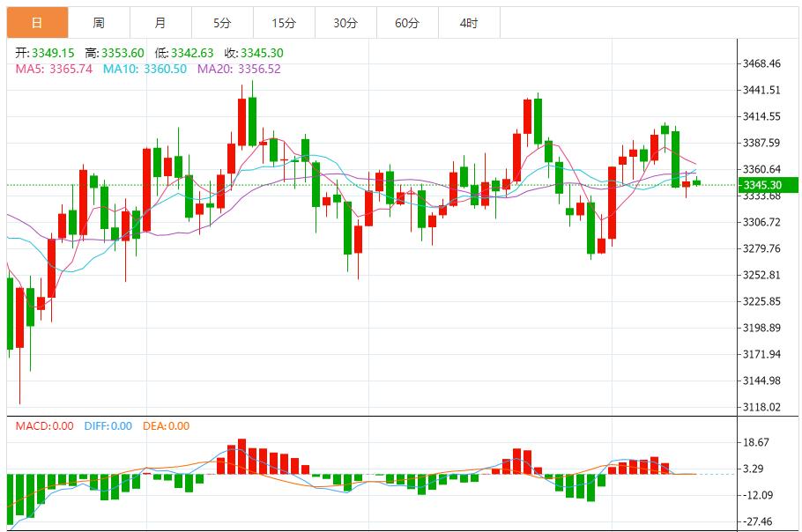This screenshot has height=532, width=802.
Task: Click the 3414.55 price axis label
Action: [x=761, y=116]
